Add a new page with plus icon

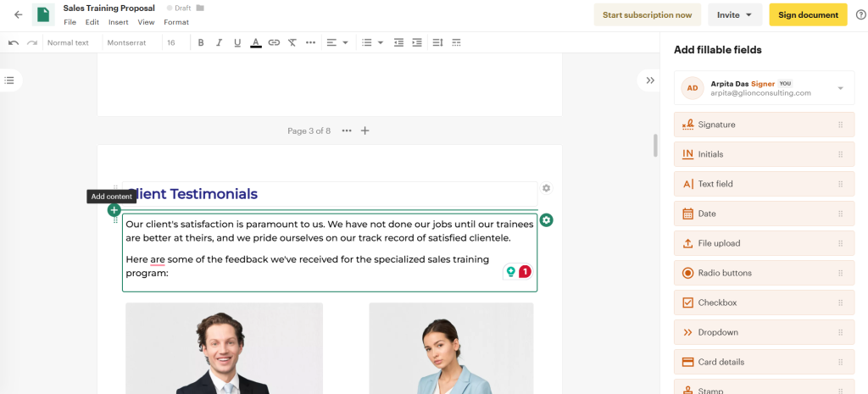click(364, 130)
